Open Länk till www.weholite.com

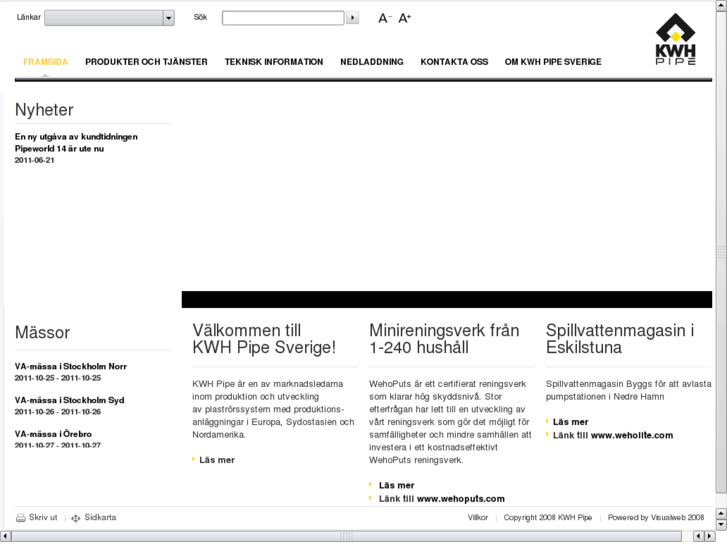612,436
